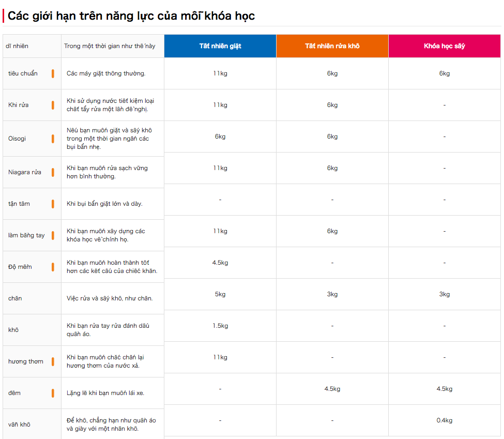Click the orange marker next to tận tâm
504x439 pixels.
53,204
